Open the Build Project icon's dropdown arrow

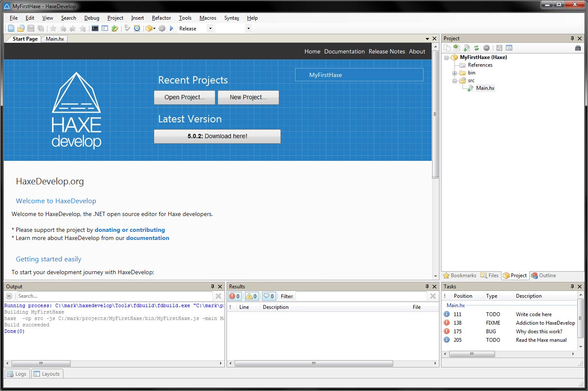coord(154,29)
